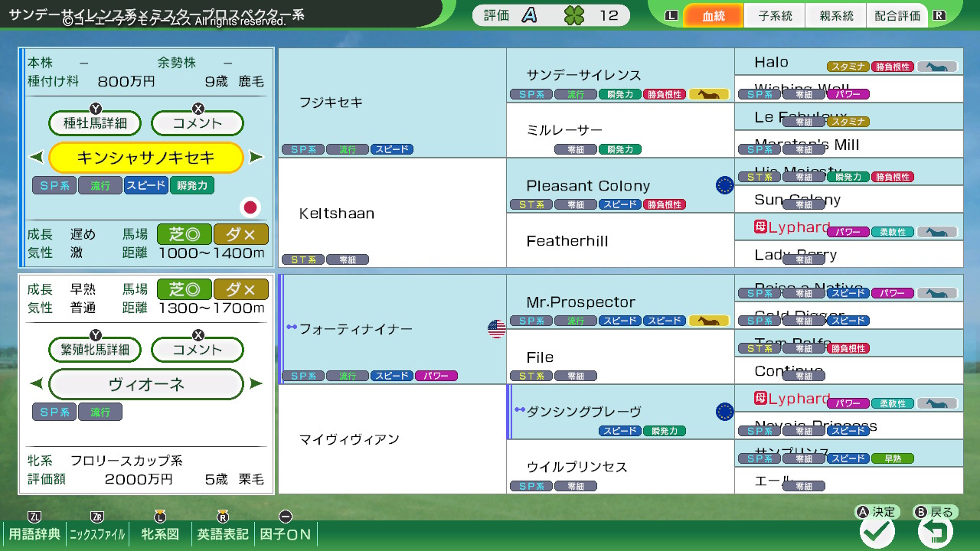Click grey horse icon on Raise a Native row
This screenshot has height=551, width=980.
coord(937,293)
